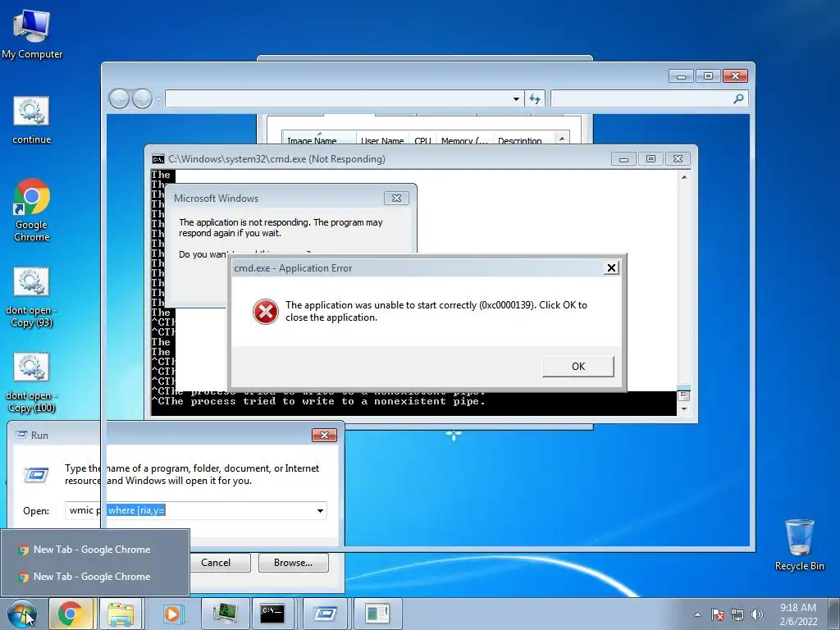Maximize the Explorer window
The height and width of the screenshot is (630, 840).
point(708,76)
